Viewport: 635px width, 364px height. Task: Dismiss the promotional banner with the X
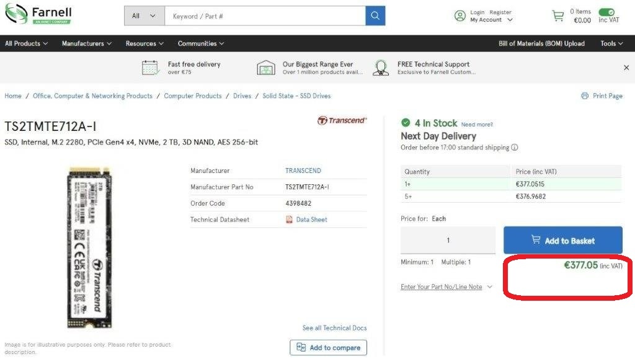point(626,67)
